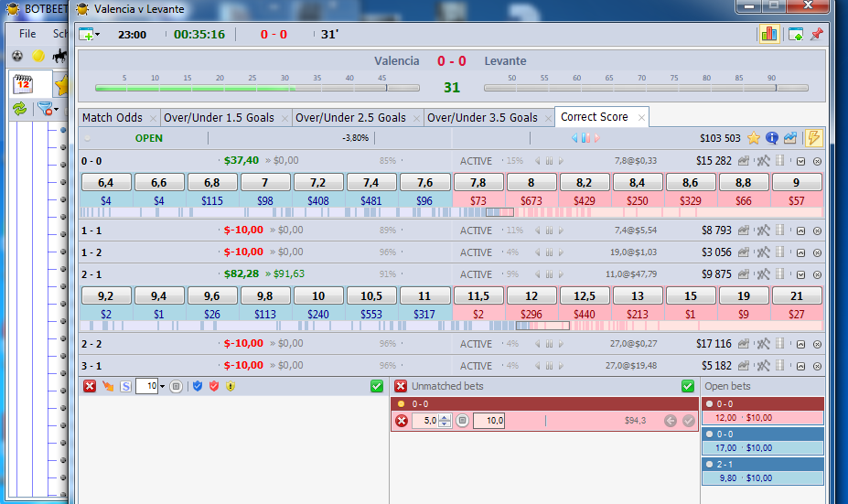Switch to the Match Odds tab

coord(113,117)
